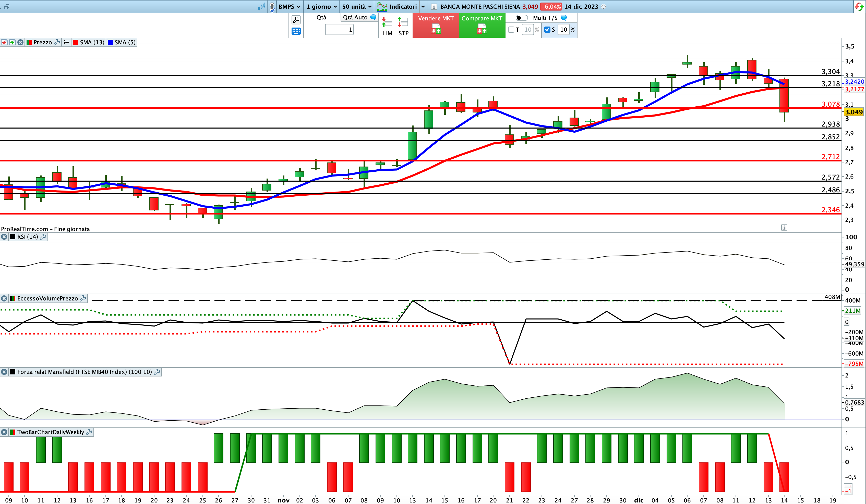
Task: Click the 'nov' month label on the time axis
Action: tap(283, 500)
